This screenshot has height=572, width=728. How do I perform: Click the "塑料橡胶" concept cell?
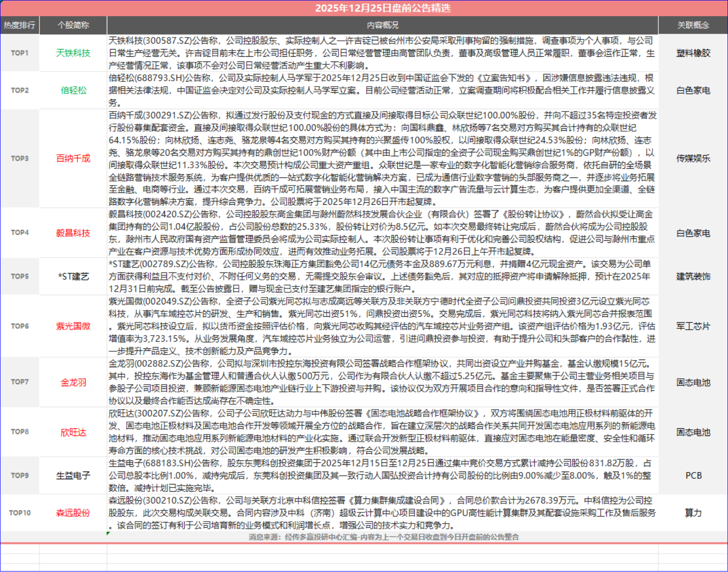click(693, 53)
